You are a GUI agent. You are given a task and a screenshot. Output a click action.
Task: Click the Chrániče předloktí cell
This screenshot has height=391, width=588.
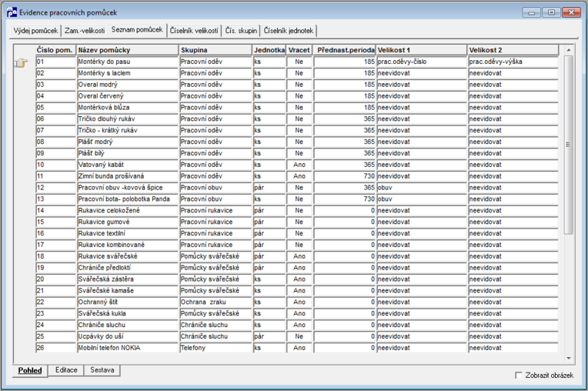tap(127, 268)
